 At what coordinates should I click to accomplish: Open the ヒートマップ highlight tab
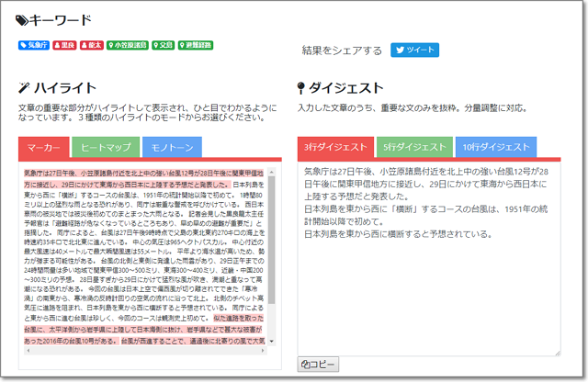pyautogui.click(x=106, y=147)
